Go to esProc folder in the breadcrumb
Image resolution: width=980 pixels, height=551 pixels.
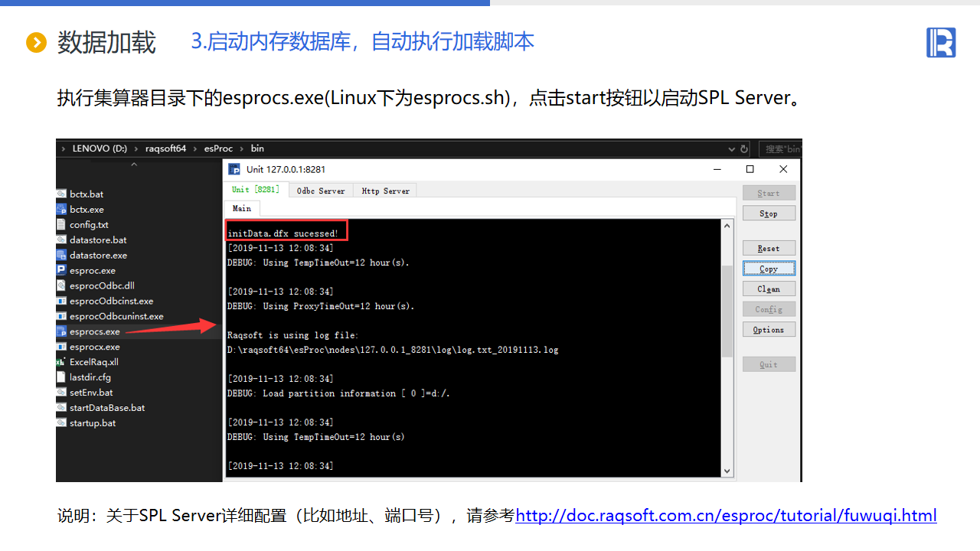218,148
